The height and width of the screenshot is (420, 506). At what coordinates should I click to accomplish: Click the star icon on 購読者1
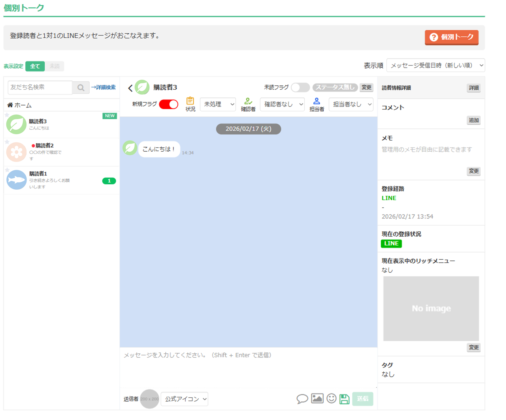[7, 170]
